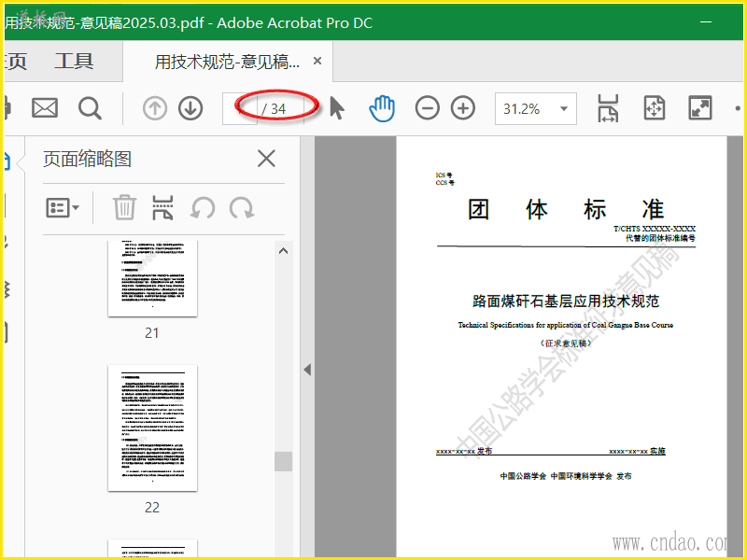The height and width of the screenshot is (560, 747).
Task: Select the arrow selection tool
Action: (x=337, y=108)
